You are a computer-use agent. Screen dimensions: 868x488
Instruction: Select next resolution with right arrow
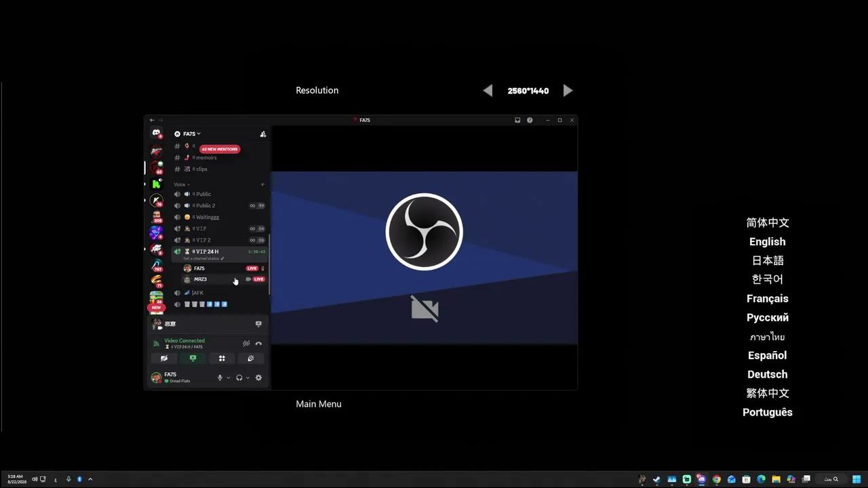click(568, 91)
